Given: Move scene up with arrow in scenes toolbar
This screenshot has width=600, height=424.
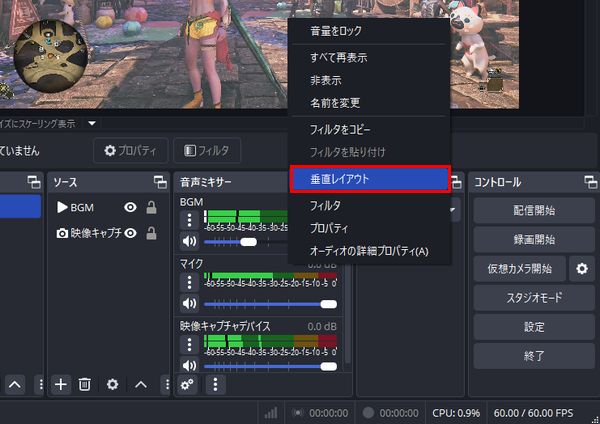Looking at the screenshot, I should (x=15, y=384).
